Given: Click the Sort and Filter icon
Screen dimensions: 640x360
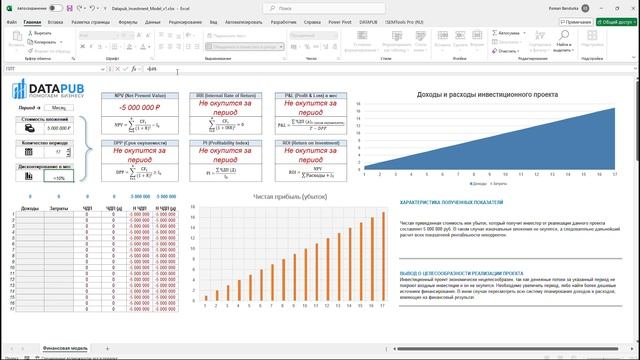Looking at the screenshot, I should (540, 36).
